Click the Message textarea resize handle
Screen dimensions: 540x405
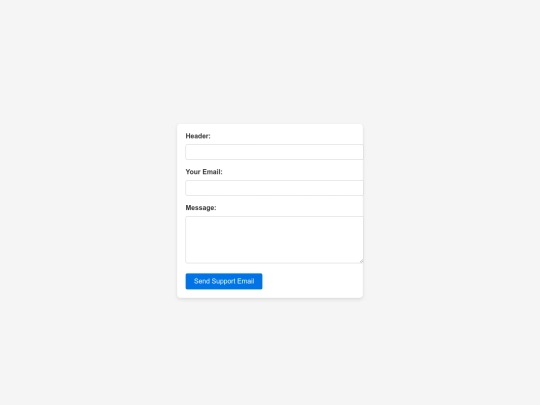[x=361, y=261]
